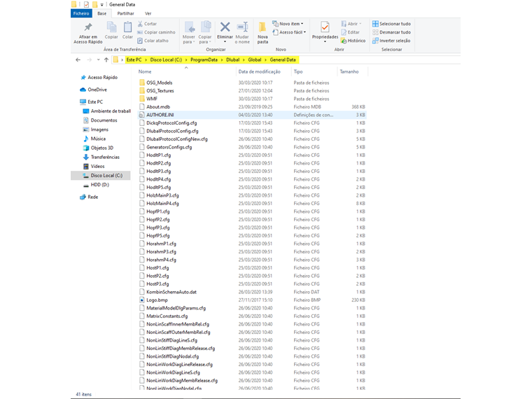Cut selection with Cortar
Screen dimensions: 532x399
point(147,24)
